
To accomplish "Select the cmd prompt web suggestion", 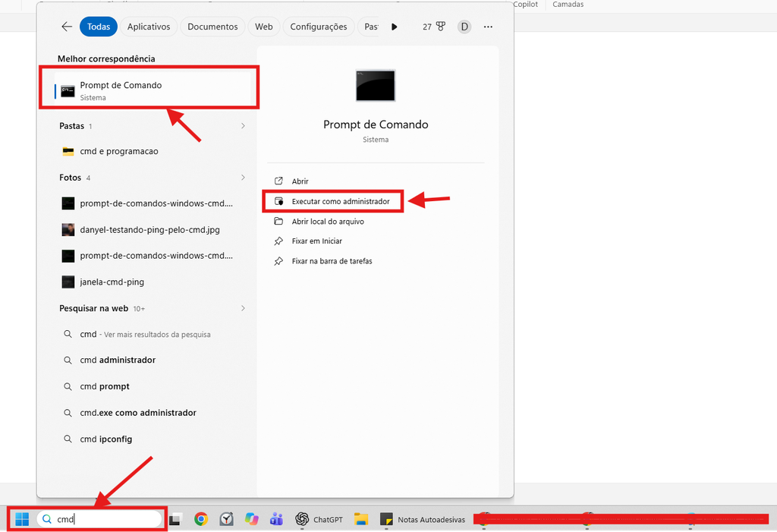I will pos(153,386).
